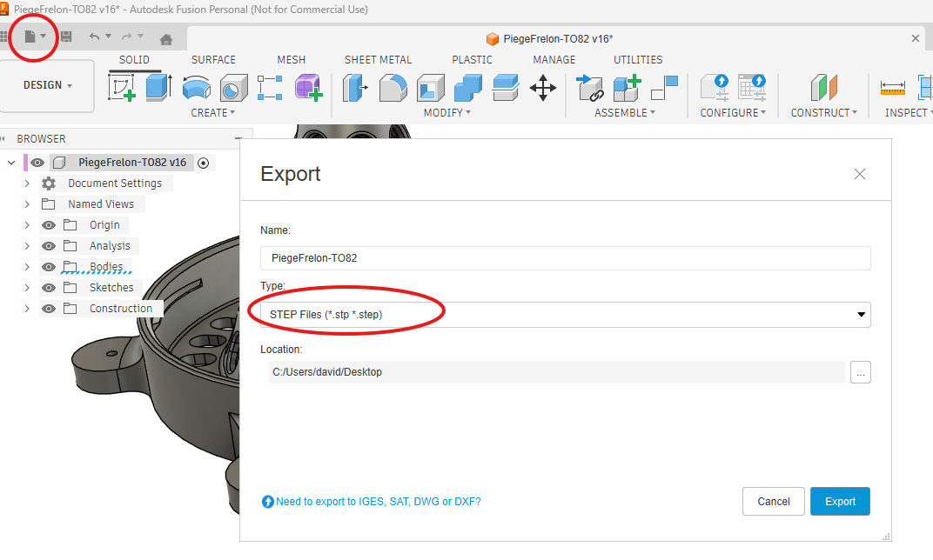This screenshot has height=560, width=933.
Task: Go to the Home data panel icon
Action: (166, 39)
